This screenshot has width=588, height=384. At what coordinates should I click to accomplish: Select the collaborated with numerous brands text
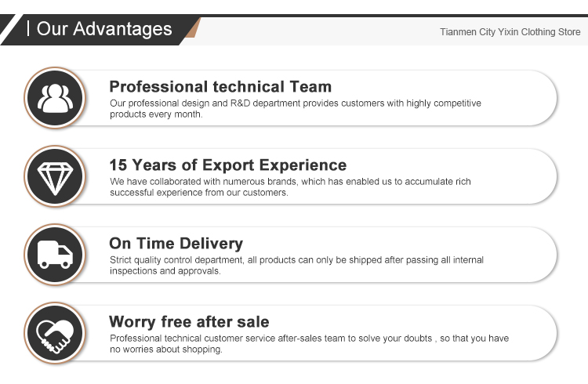pyautogui.click(x=290, y=187)
